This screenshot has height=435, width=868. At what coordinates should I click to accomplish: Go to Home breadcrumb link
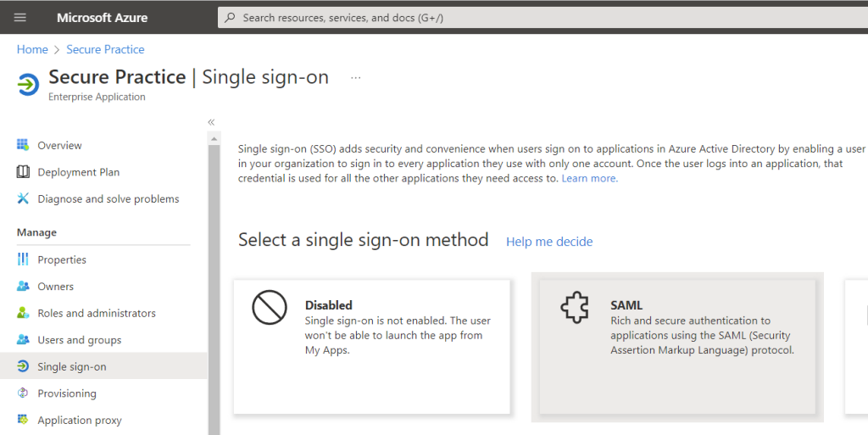pos(32,50)
